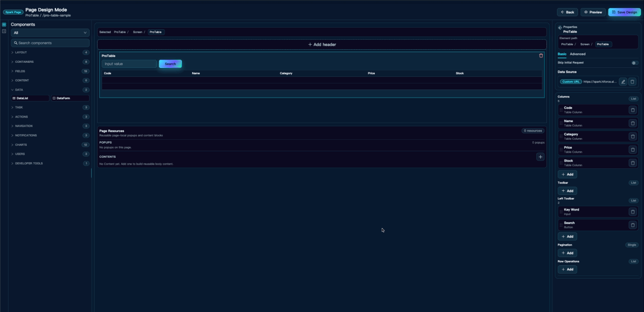Add a Left Toolbar item

pos(567,236)
